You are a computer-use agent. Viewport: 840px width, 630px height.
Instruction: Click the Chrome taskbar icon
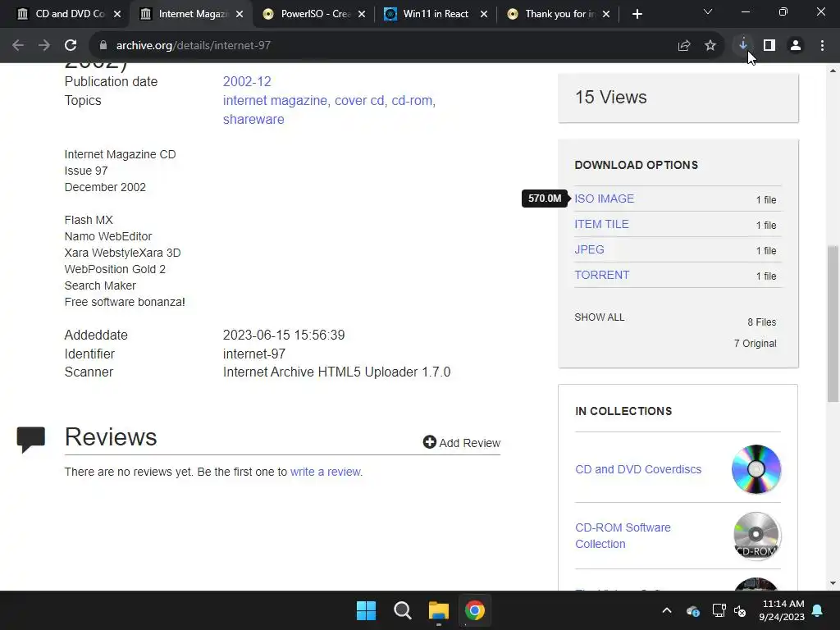click(475, 610)
